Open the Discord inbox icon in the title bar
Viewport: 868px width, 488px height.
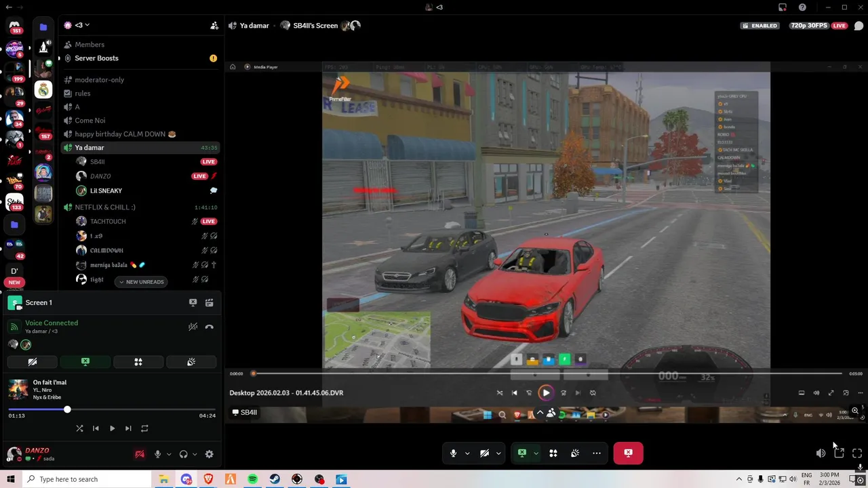(783, 7)
